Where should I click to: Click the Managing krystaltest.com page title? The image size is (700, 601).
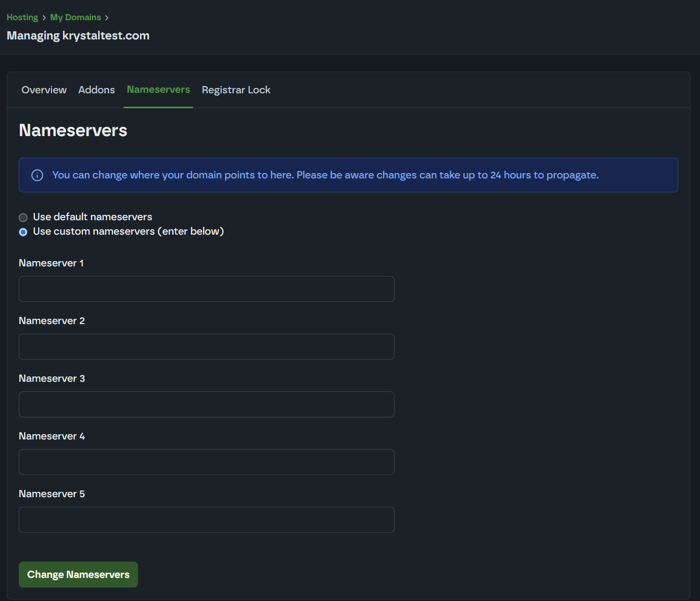[78, 36]
